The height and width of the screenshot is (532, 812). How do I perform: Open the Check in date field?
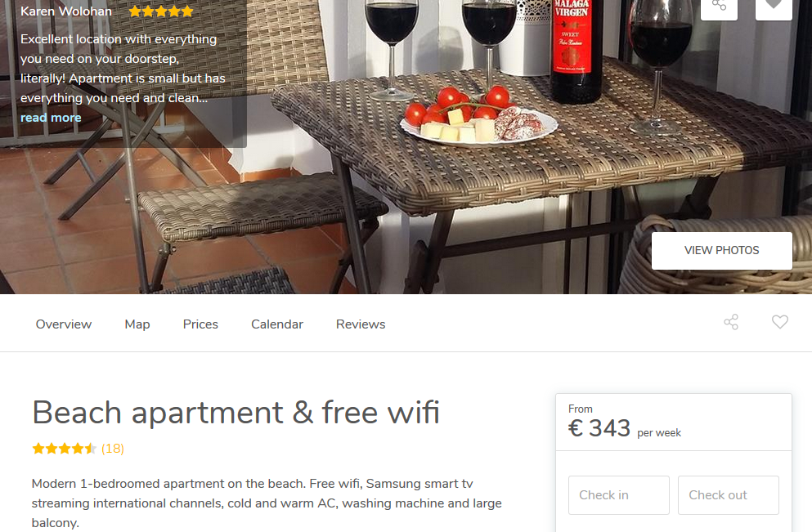[619, 495]
